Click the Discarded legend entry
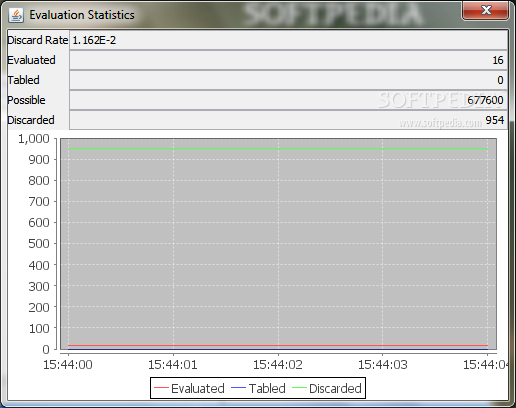Viewport: 516px width, 408px height. pos(327,388)
